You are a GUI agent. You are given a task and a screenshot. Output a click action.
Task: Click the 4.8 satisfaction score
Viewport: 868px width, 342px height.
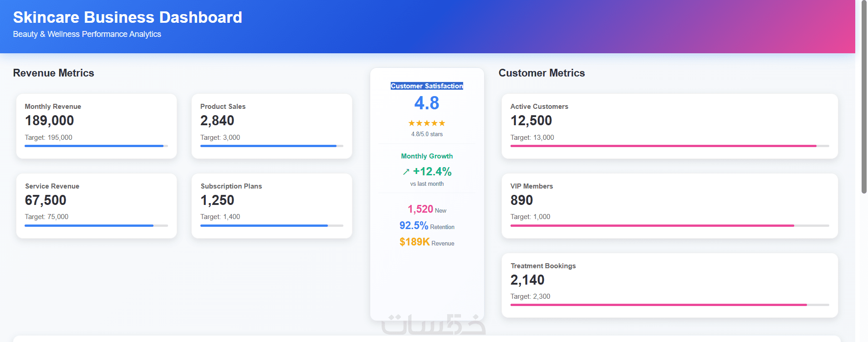pyautogui.click(x=427, y=103)
